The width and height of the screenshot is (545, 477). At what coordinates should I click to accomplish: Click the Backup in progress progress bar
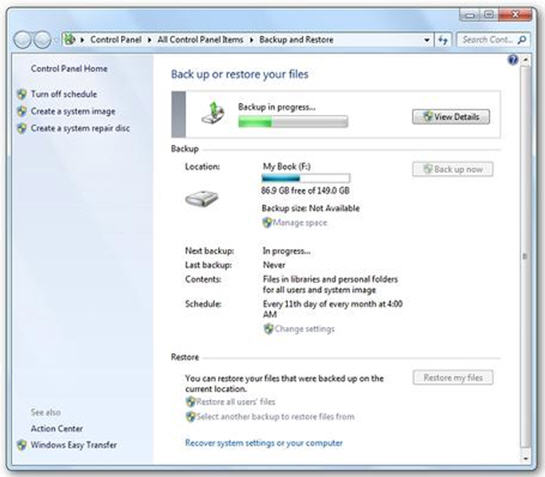pyautogui.click(x=293, y=122)
